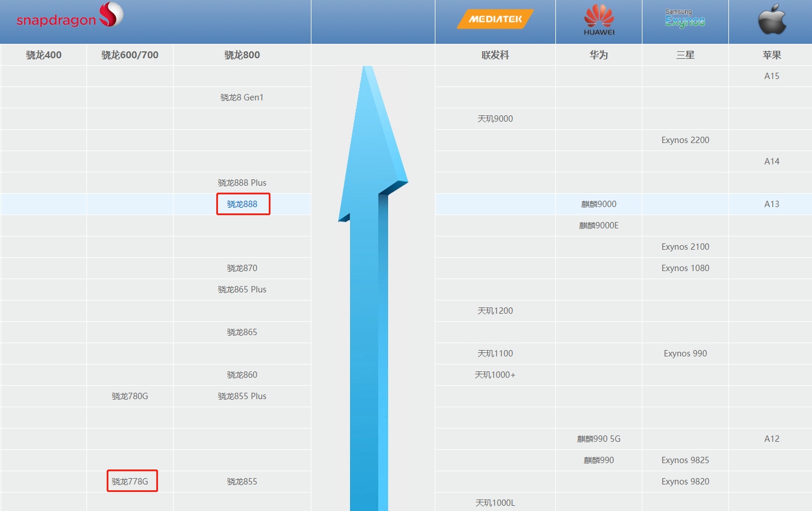Click the Samsung Exynos logo
Screen dimensions: 812x511
click(x=685, y=18)
